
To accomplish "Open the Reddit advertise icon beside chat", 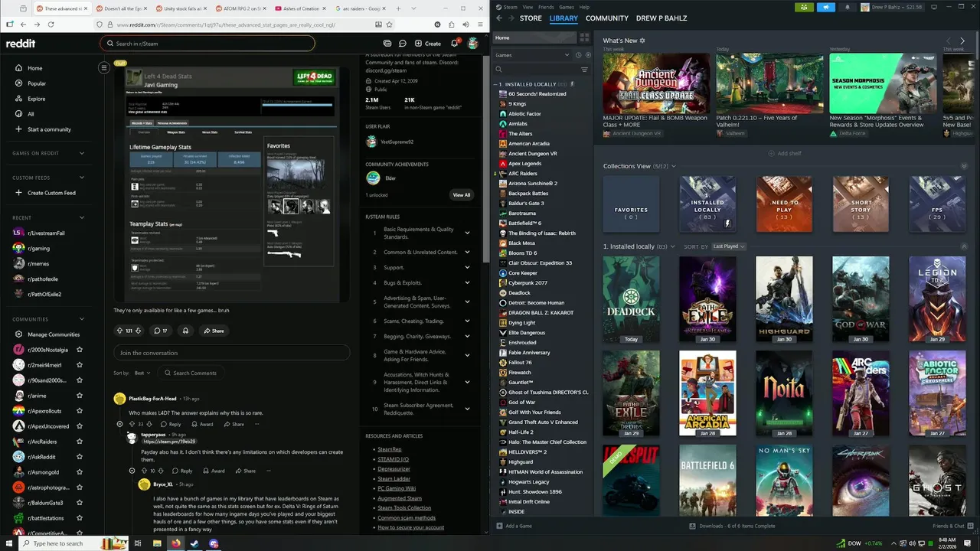I will tap(387, 44).
